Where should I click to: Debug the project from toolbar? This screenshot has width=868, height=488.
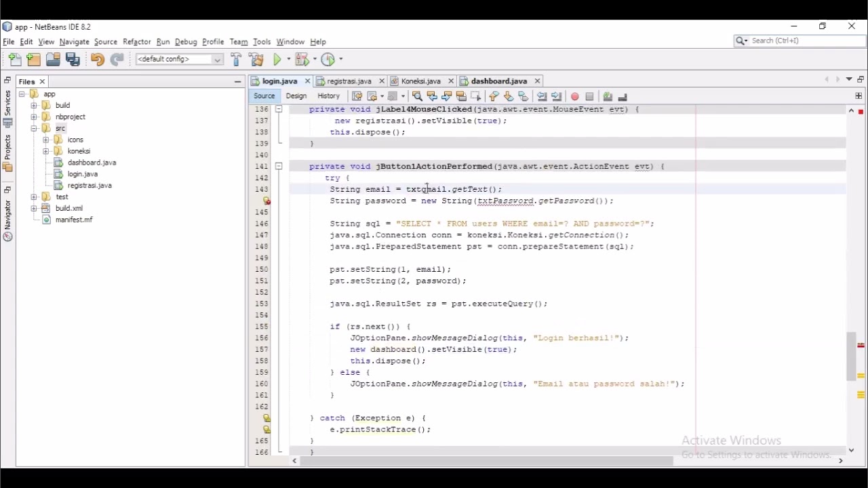[x=302, y=60]
